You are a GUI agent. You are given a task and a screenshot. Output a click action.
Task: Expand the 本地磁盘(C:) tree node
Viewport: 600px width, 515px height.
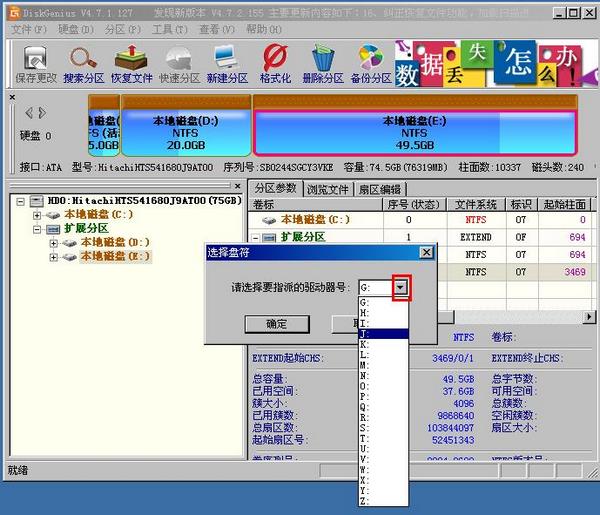[x=37, y=214]
